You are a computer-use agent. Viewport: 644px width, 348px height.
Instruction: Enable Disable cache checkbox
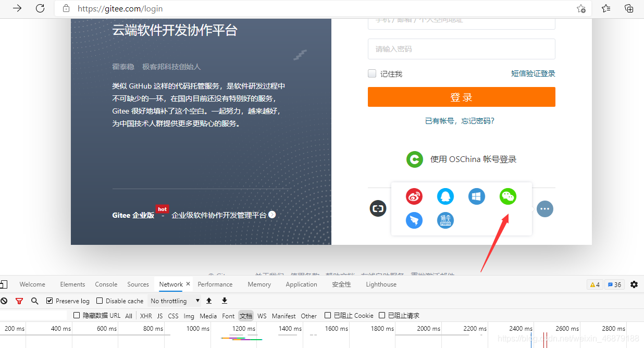click(x=100, y=301)
